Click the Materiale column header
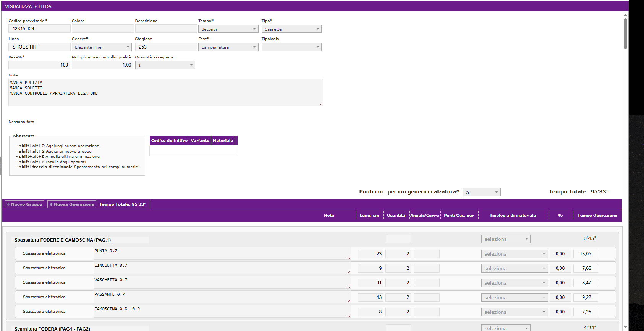Image resolution: width=644 pixels, height=331 pixels. pos(223,140)
